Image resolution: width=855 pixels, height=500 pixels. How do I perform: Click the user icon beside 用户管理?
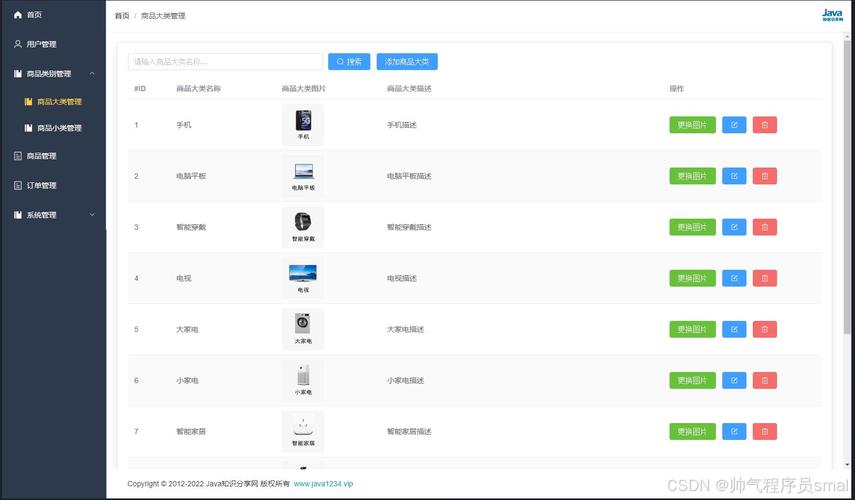(17, 44)
